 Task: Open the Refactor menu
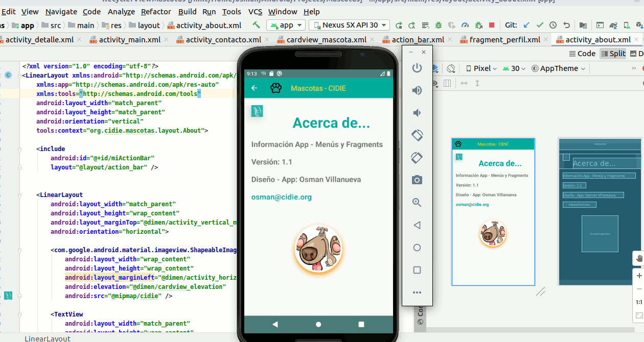(x=156, y=11)
